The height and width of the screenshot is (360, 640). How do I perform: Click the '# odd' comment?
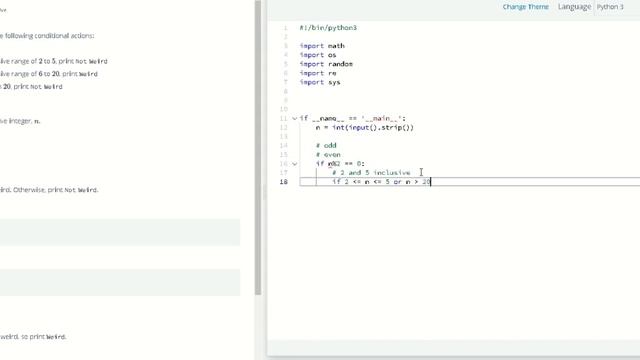(x=326, y=145)
